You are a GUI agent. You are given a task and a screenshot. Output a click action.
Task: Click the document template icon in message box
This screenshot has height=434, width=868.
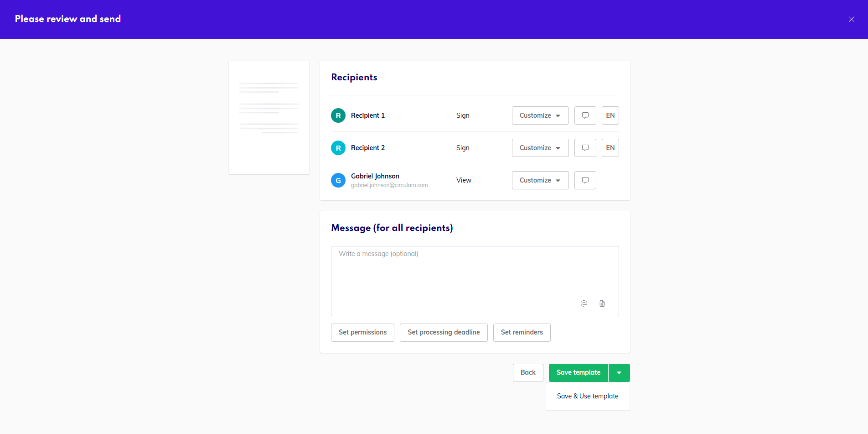pos(602,303)
